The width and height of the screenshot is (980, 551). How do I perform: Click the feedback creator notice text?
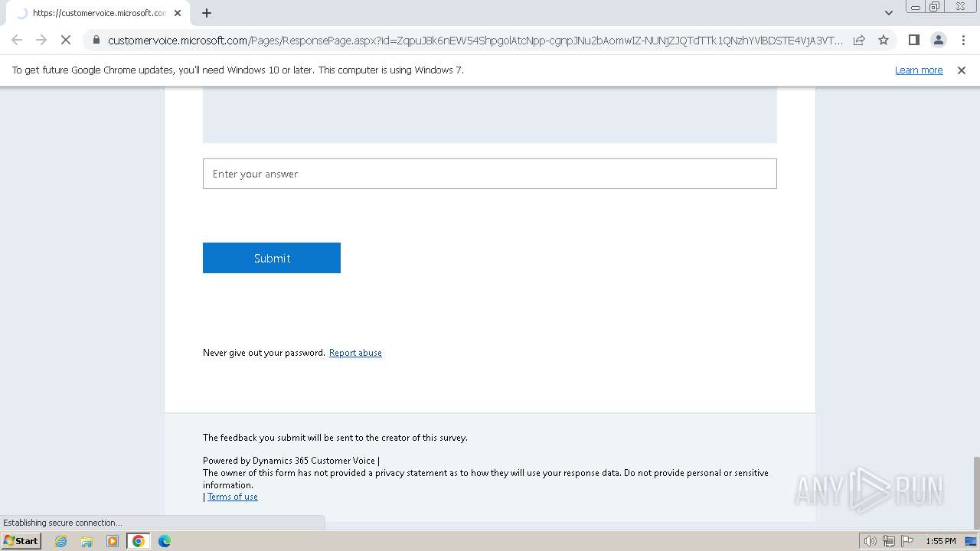tap(335, 438)
